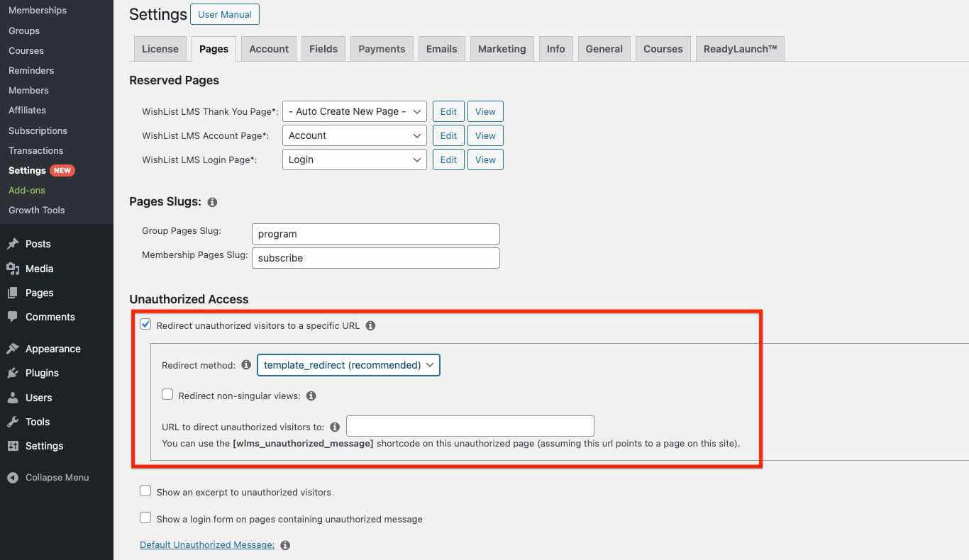Uncheck Redirect unauthorized visitors to specific URL
This screenshot has width=969, height=560.
point(145,325)
